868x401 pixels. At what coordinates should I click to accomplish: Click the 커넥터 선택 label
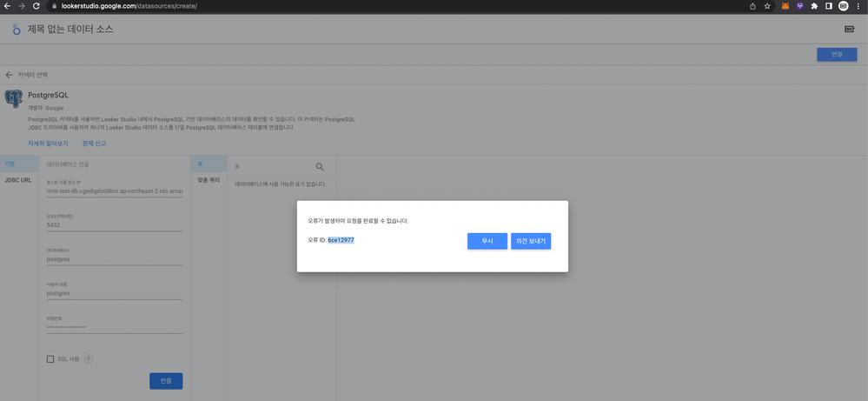pos(33,75)
